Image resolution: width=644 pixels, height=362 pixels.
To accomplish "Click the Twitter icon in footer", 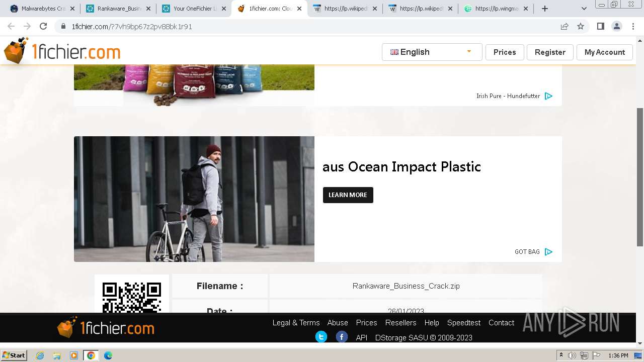I will click(x=321, y=337).
